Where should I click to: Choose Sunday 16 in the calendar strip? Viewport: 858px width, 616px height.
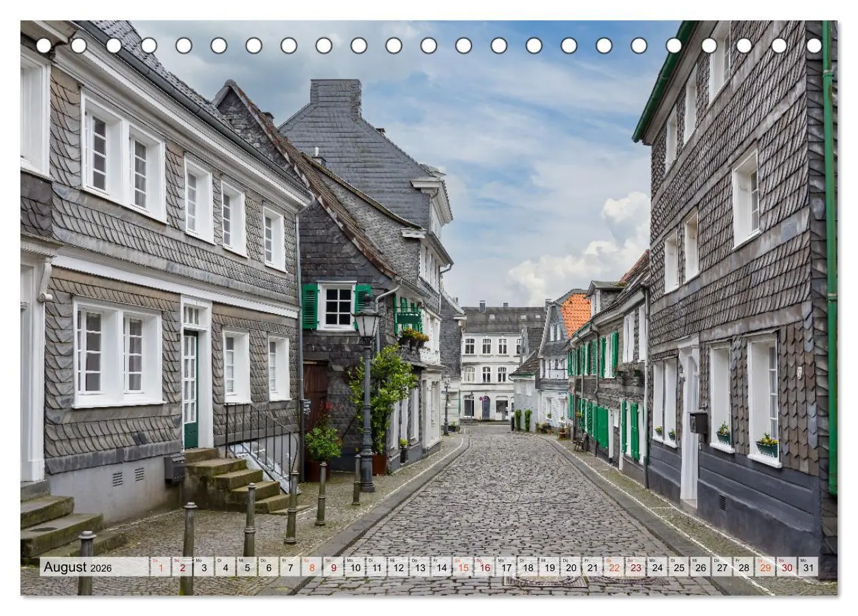pyautogui.click(x=485, y=567)
